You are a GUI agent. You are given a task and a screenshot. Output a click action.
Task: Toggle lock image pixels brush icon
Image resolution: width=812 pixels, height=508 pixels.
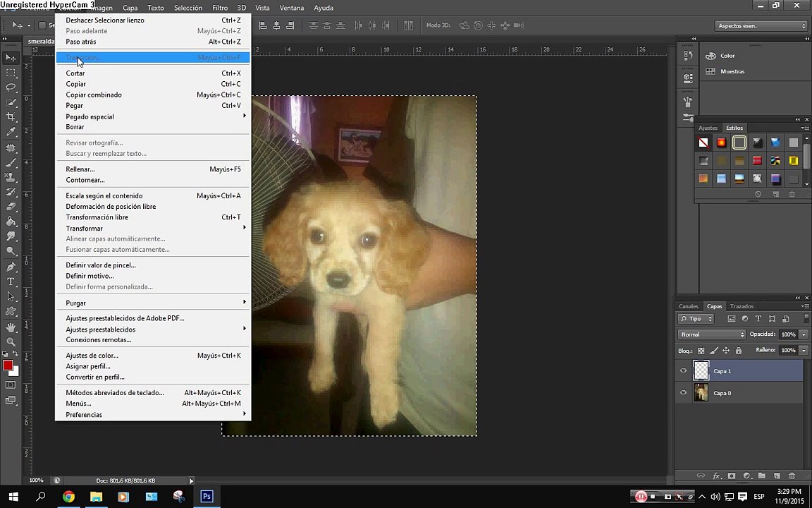pyautogui.click(x=713, y=351)
